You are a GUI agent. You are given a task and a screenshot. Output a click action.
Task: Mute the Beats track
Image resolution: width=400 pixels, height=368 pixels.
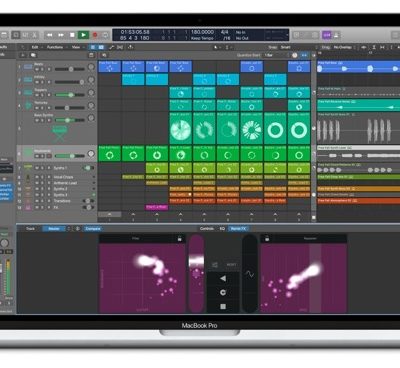pyautogui.click(x=37, y=69)
